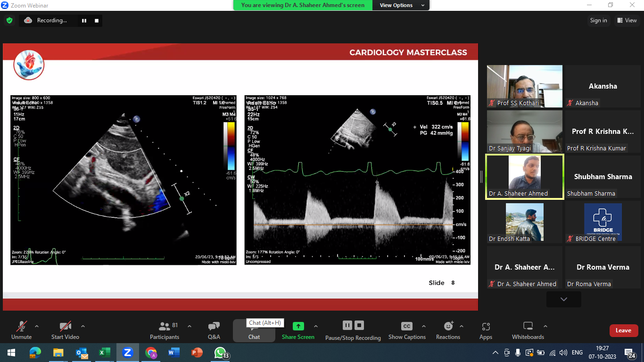
Task: Open the Chat panel
Action: point(254,330)
